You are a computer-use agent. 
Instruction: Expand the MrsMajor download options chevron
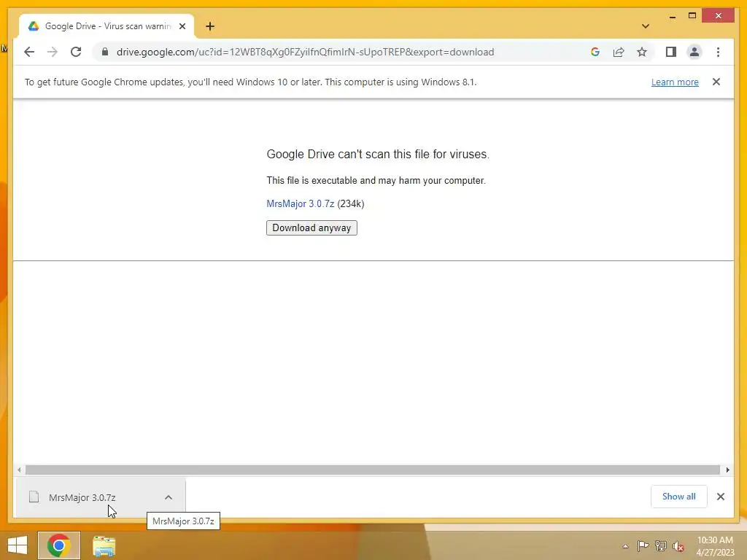(169, 497)
